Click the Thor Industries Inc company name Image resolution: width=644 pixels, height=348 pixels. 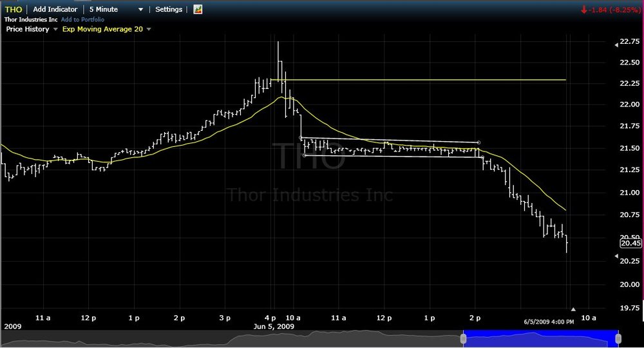[31, 19]
